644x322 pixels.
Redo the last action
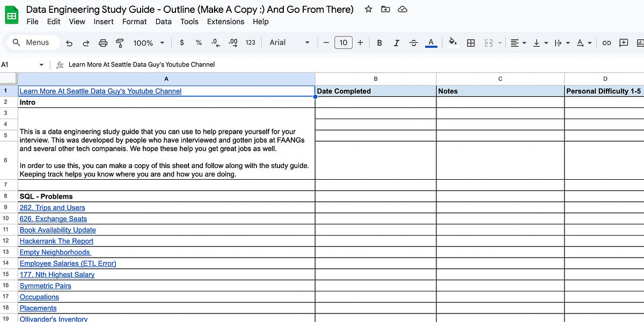[x=86, y=43]
